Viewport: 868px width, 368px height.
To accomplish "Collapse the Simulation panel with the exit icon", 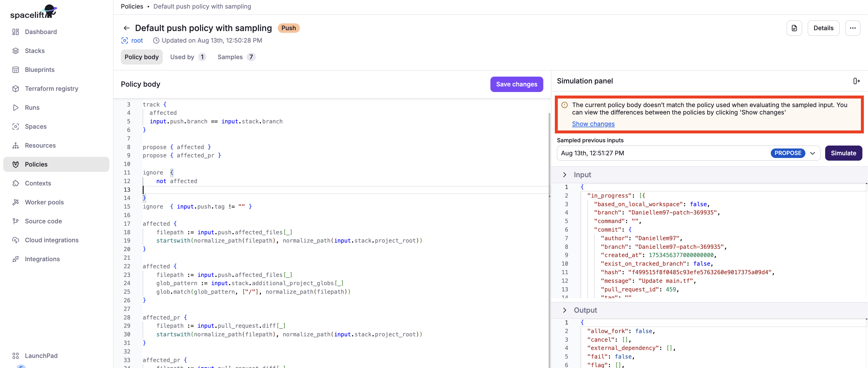I will click(856, 81).
